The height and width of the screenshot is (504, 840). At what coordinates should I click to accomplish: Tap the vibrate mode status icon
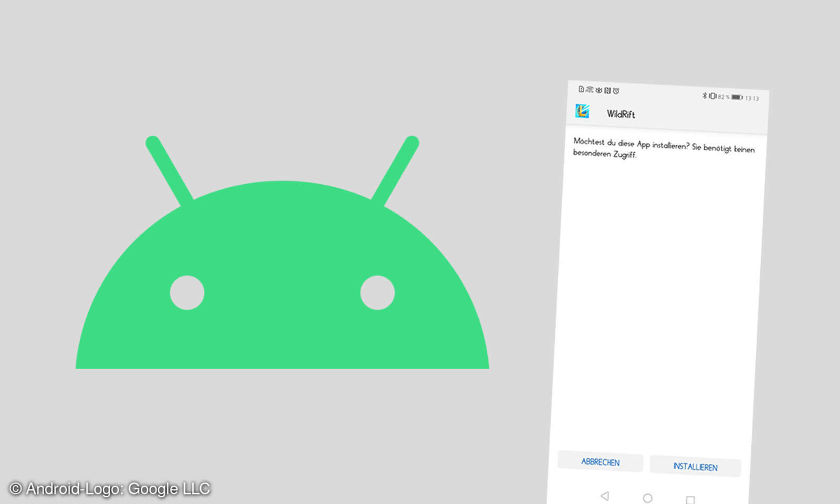712,96
